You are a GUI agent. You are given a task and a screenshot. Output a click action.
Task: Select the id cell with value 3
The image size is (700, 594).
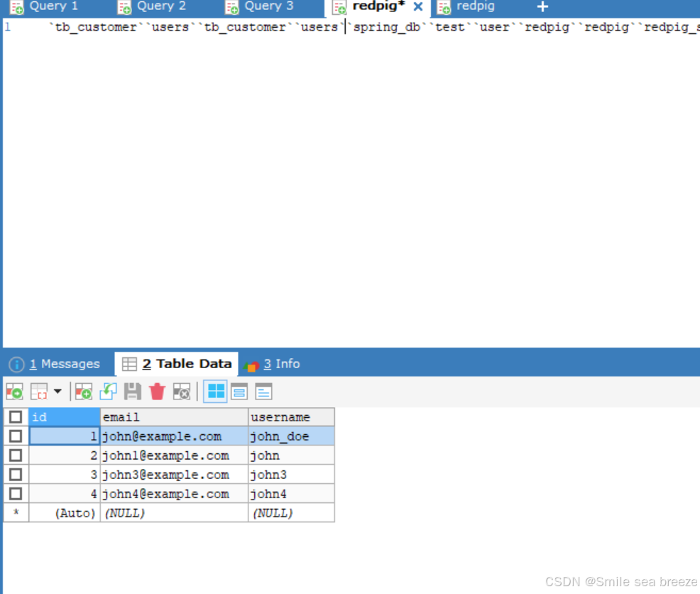pyautogui.click(x=65, y=475)
